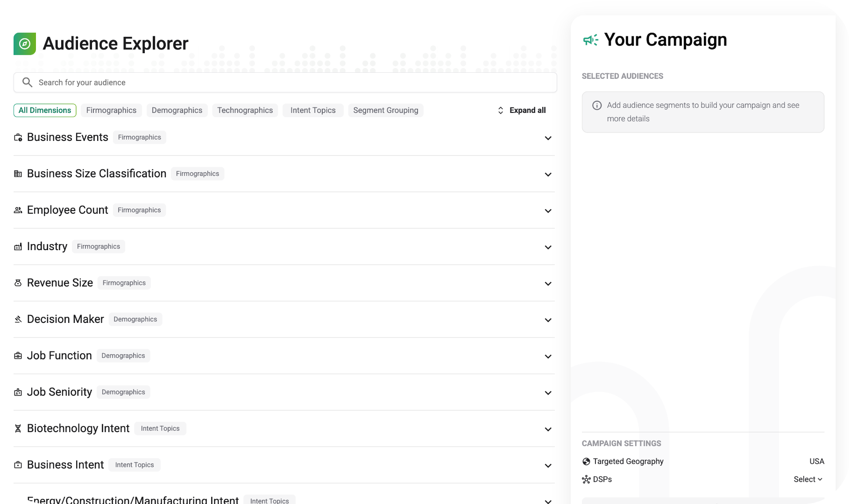This screenshot has height=504, width=850.
Task: Select the Intent Topics filter tab
Action: [x=312, y=110]
